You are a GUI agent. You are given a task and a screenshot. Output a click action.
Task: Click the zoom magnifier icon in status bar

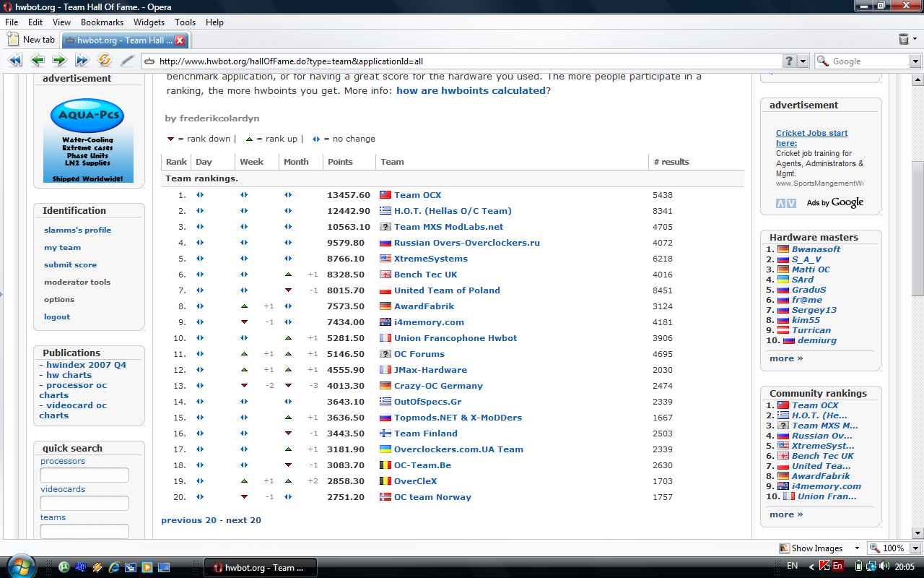pyautogui.click(x=875, y=548)
